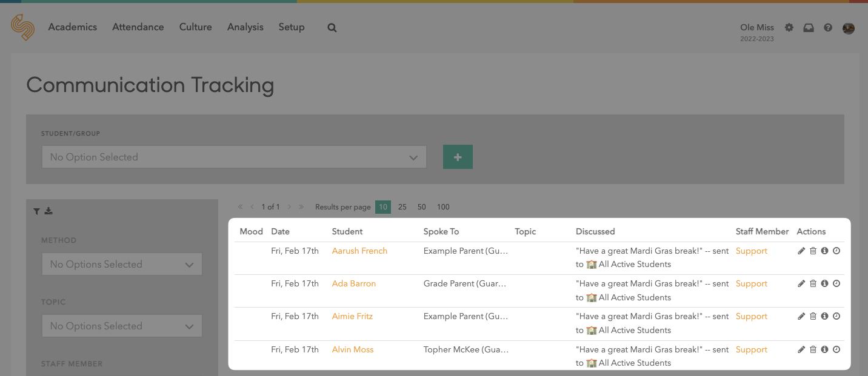Image resolution: width=868 pixels, height=376 pixels.
Task: Delete Ada Barron's communication with trash icon
Action: pos(813,283)
